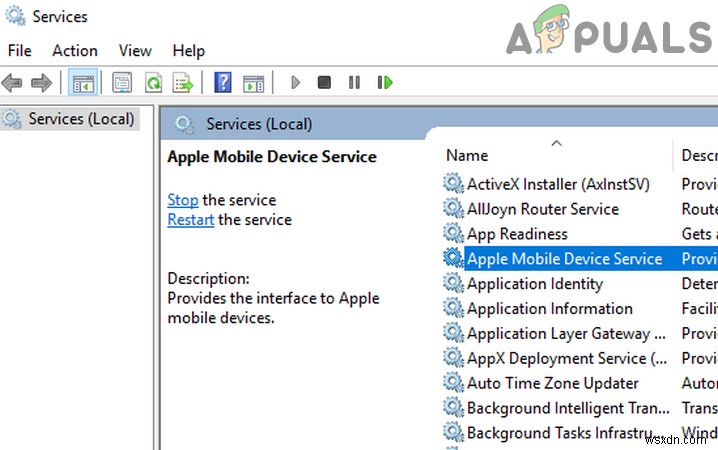
Task: Click the Start Service play icon
Action: [x=295, y=82]
